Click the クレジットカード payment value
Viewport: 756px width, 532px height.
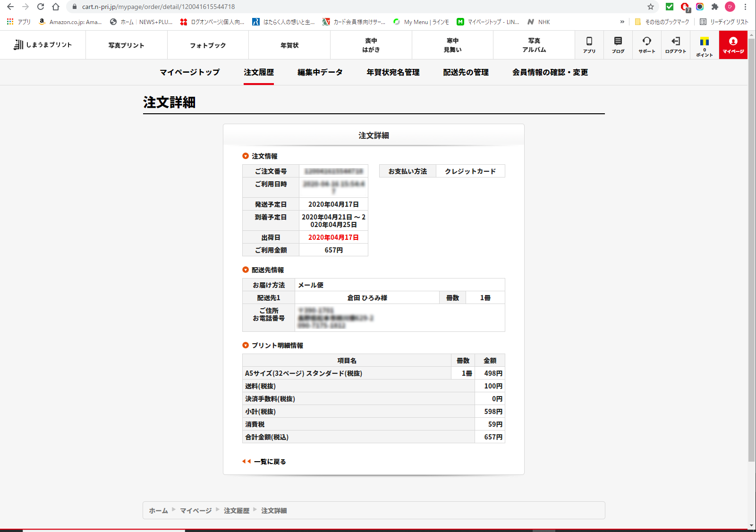coord(470,171)
